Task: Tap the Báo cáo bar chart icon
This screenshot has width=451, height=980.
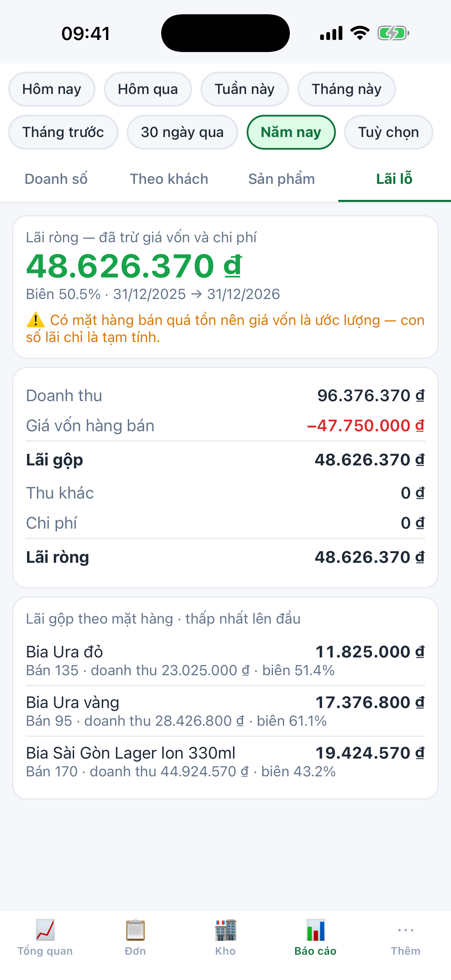Action: [316, 929]
